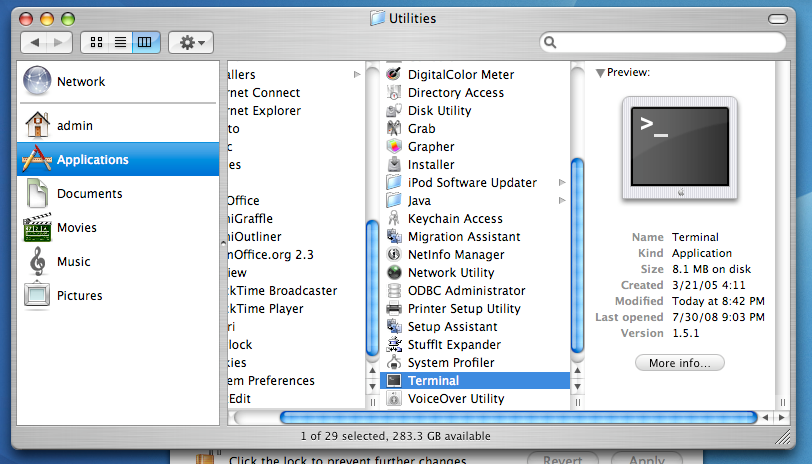Click the More info… button
This screenshot has height=464, width=812.
tap(679, 362)
